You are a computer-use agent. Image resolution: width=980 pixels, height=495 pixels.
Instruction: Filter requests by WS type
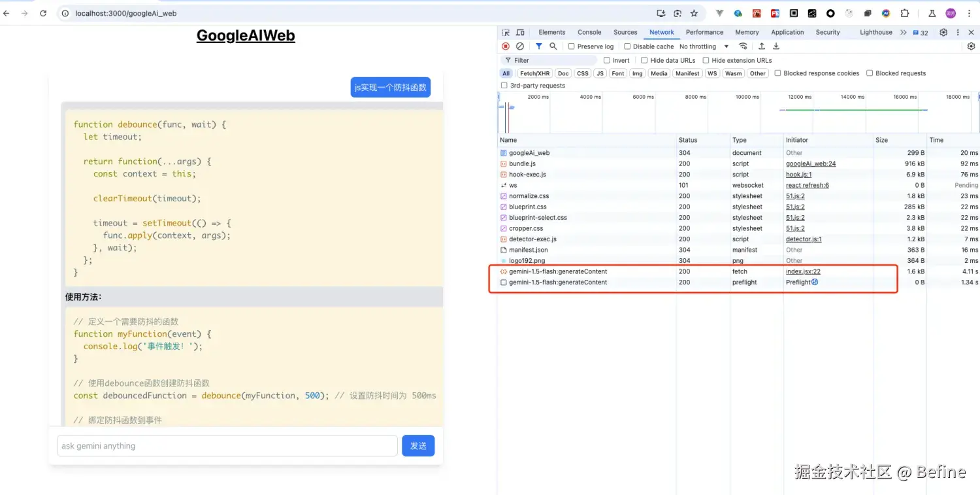(712, 73)
